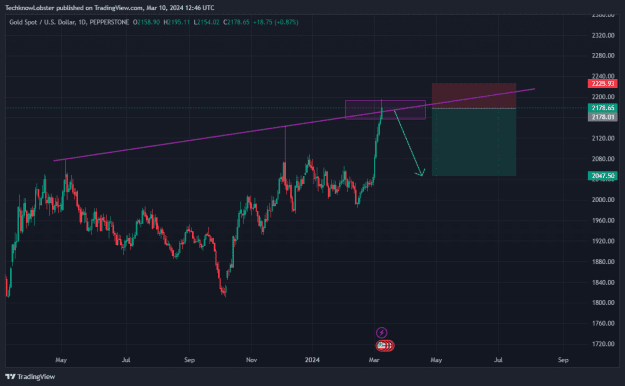Select the green 2047.50 target price label
Screen dimensions: 625x386
coord(603,176)
